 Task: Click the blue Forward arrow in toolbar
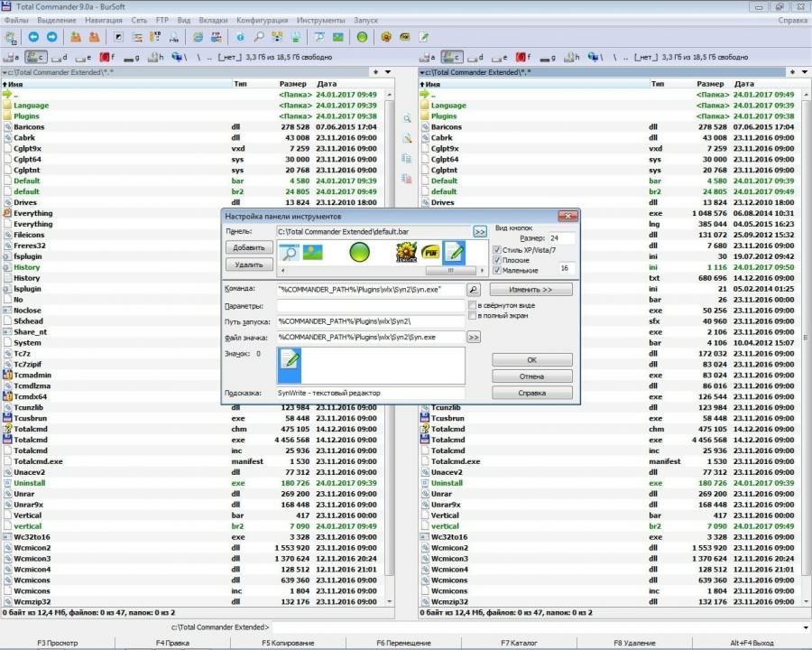coord(51,37)
